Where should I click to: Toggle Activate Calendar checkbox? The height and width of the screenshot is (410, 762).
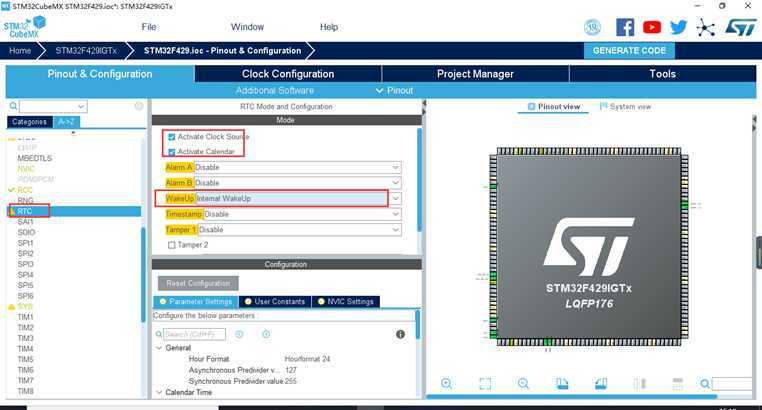pos(172,152)
